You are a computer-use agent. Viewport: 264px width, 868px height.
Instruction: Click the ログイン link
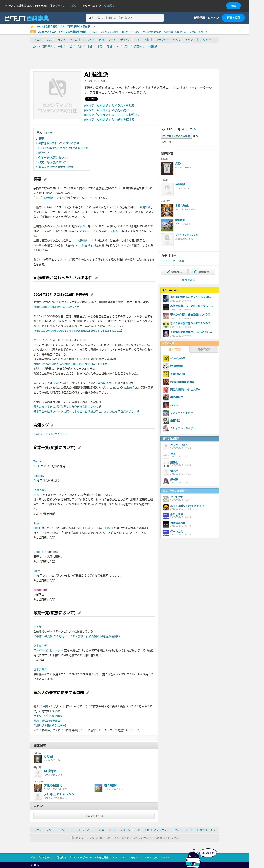[213, 18]
